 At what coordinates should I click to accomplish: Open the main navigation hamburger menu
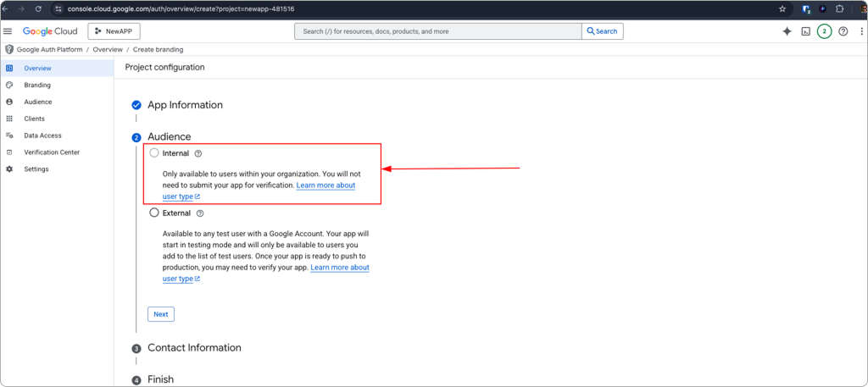click(x=8, y=31)
